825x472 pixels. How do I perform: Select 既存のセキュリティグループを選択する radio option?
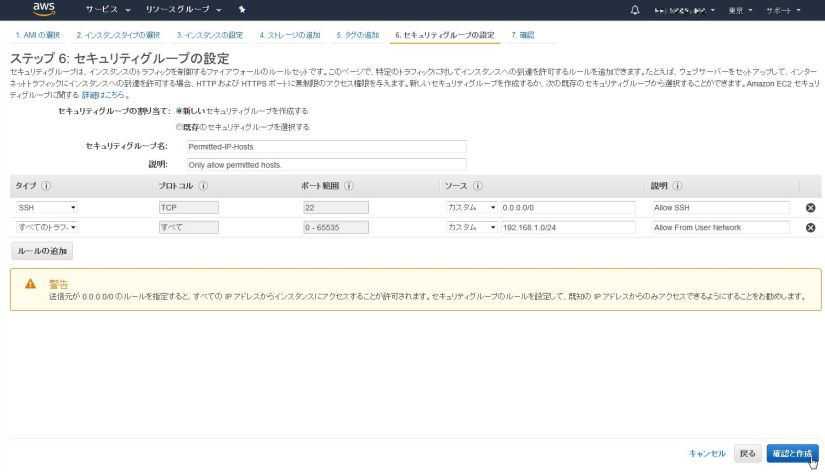(180, 127)
